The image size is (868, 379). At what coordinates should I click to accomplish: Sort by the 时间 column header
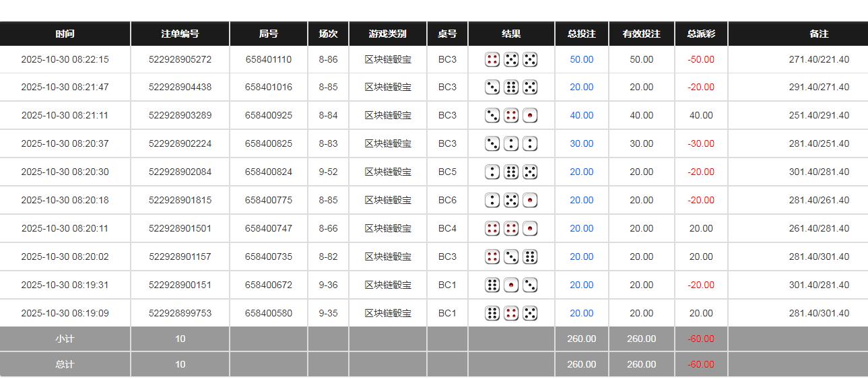[65, 34]
